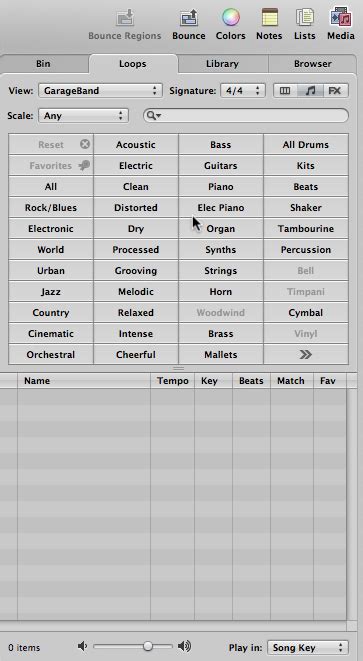Viewport: 363px width, 661px height.
Task: Select the Rock/Blues genre button
Action: pyautogui.click(x=51, y=207)
